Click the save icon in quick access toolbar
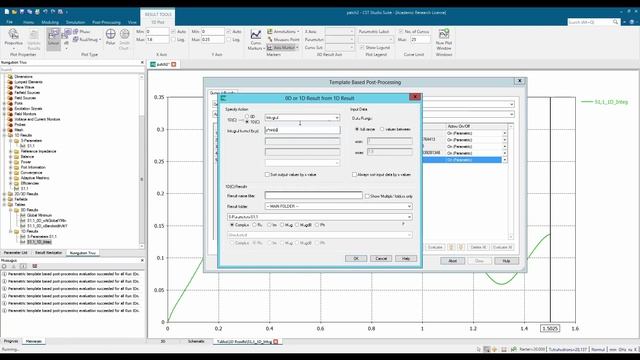Viewport: 640px width, 360px height. coord(22,12)
